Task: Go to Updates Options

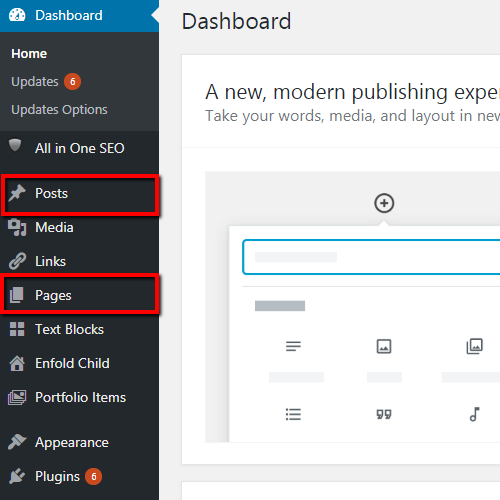Action: [59, 110]
